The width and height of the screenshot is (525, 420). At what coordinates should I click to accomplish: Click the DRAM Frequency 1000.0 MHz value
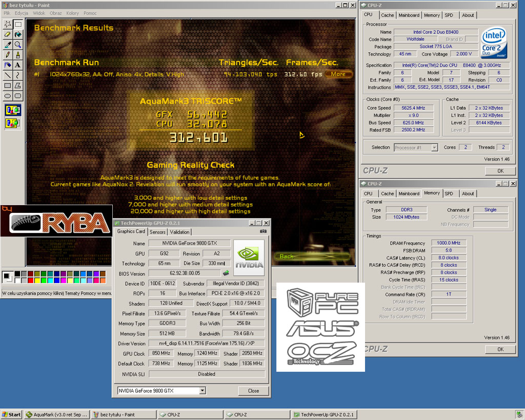click(448, 243)
